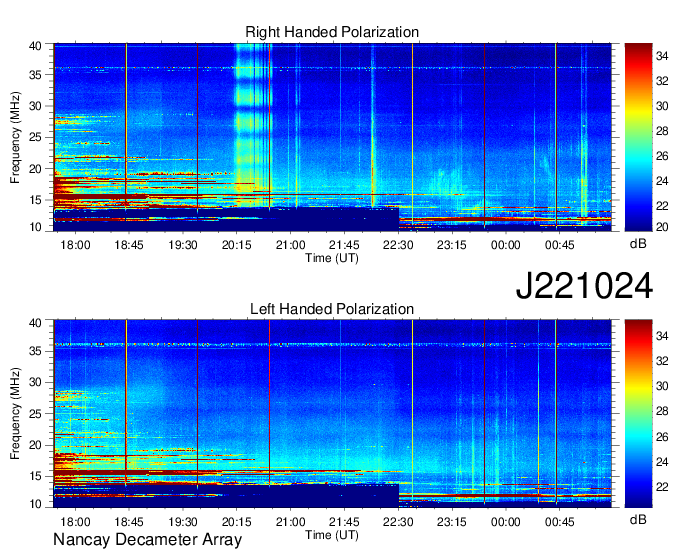Viewport: 680px width, 552px height.
Task: Click 24 dB value on right-handed colorbar
Action: point(662,181)
